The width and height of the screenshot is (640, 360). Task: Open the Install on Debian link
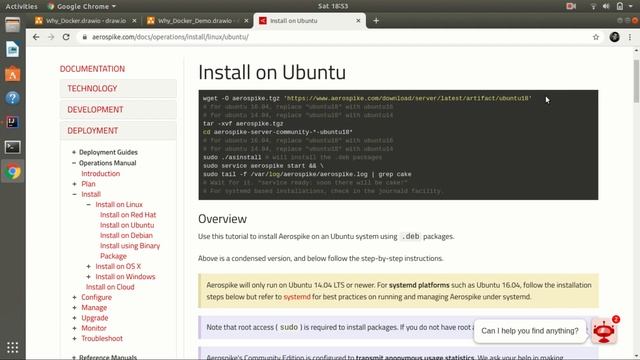click(126, 236)
